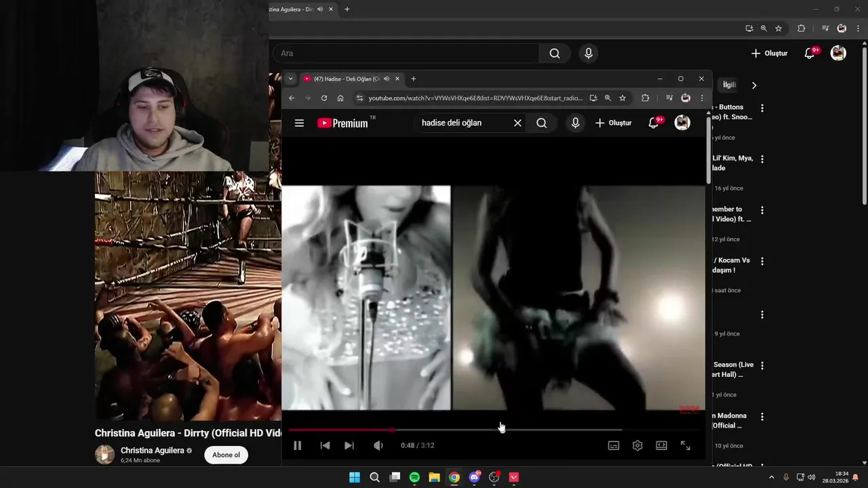Bookmark star in back Chrome window
Image resolution: width=868 pixels, height=488 pixels.
click(778, 28)
